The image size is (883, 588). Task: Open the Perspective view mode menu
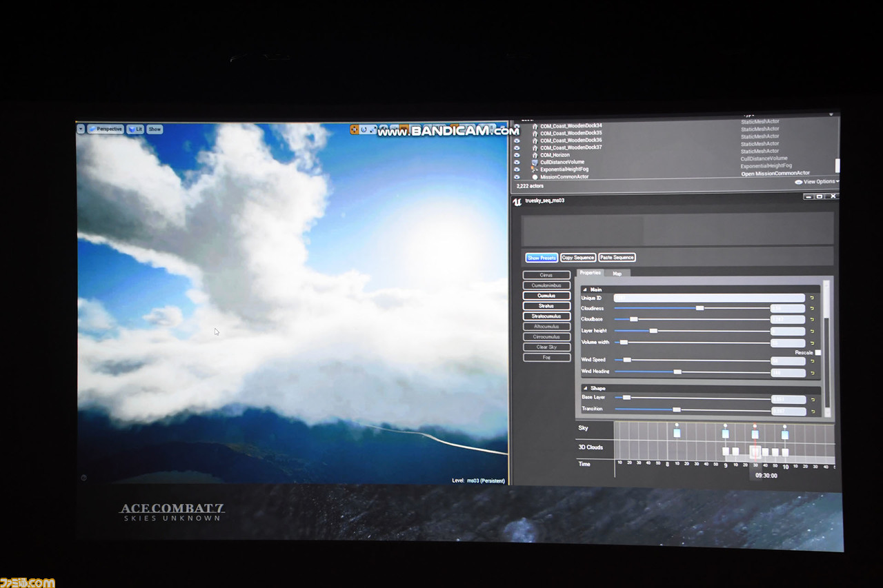(106, 129)
